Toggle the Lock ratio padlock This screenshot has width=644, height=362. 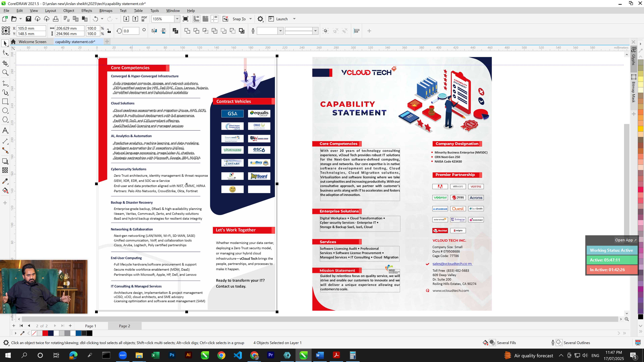point(109,31)
